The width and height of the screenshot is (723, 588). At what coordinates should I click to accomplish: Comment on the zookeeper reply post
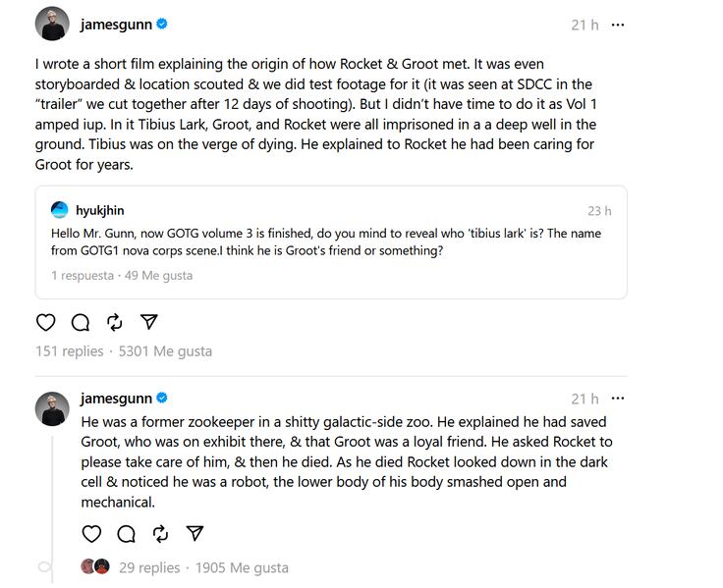[x=127, y=534]
